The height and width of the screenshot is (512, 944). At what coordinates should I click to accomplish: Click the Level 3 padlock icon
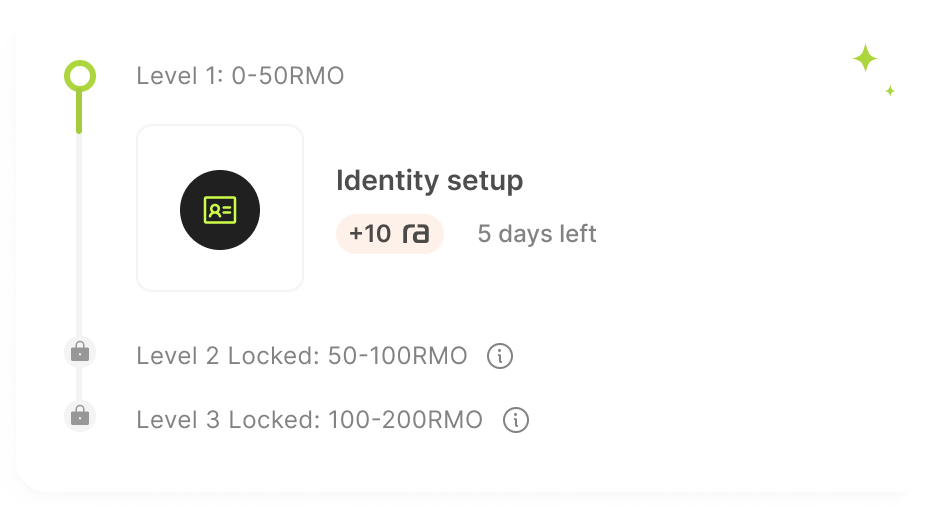80,416
